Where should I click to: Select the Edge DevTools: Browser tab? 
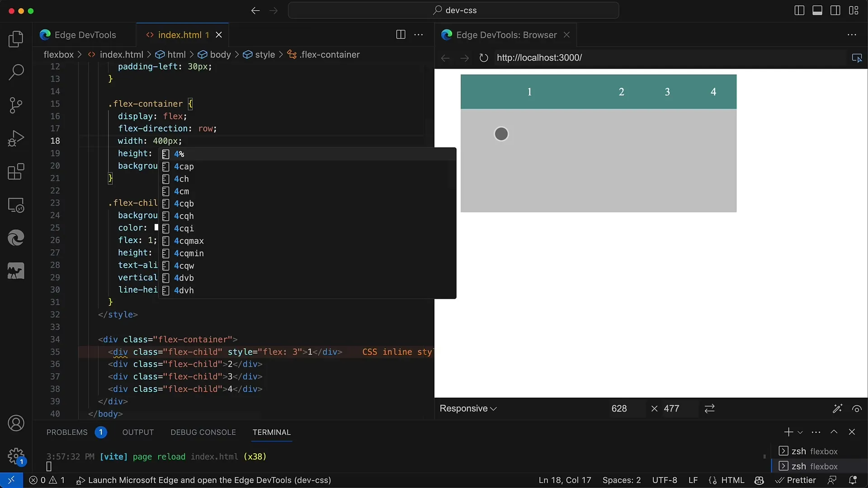[x=506, y=35]
